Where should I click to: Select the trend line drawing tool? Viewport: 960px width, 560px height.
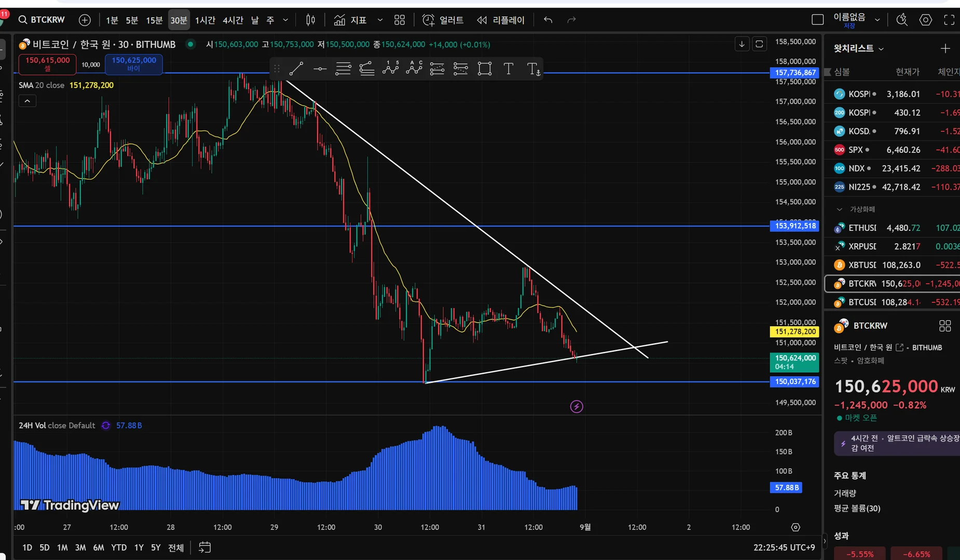click(296, 68)
